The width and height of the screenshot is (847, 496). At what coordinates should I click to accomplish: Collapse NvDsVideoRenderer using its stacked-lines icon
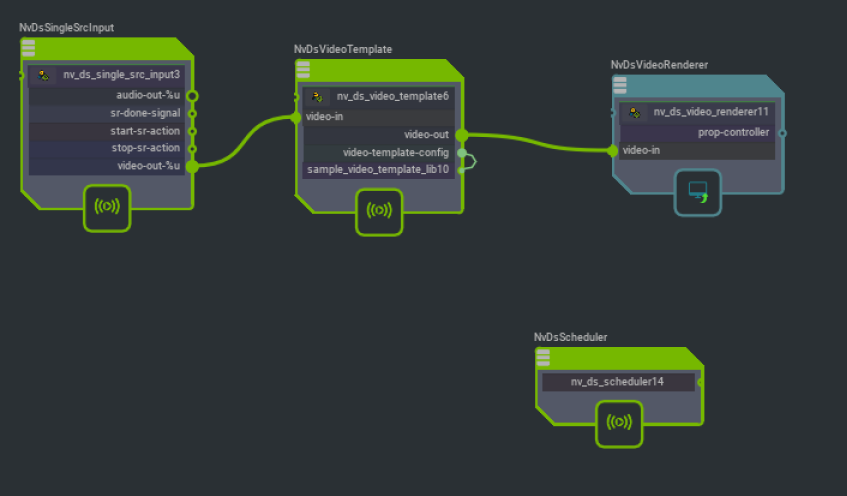point(620,84)
